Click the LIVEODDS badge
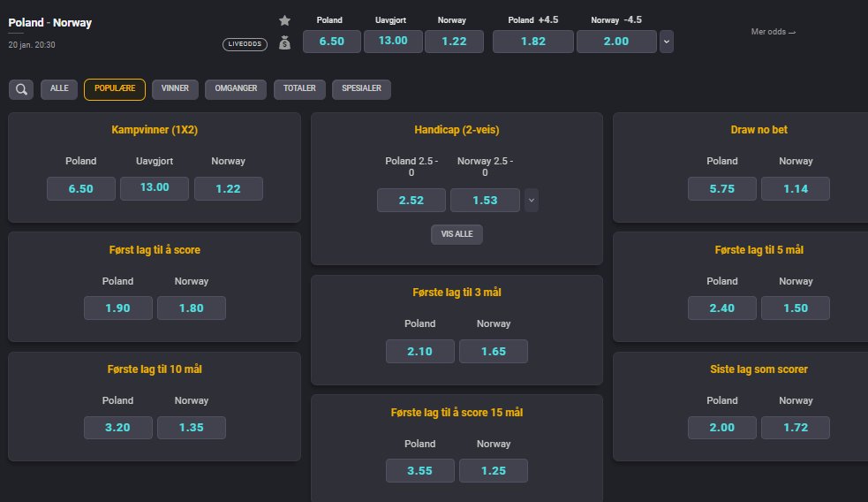Viewport: 868px width, 502px height. click(245, 44)
